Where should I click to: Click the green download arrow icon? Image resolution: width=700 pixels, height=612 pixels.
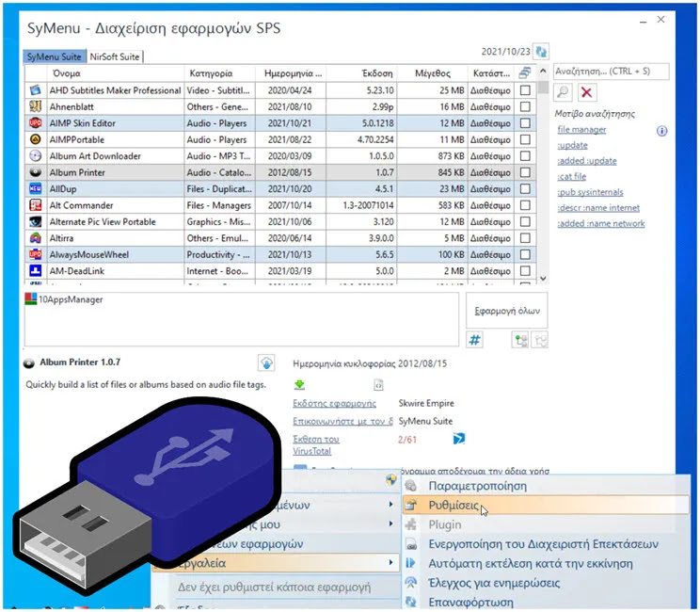pos(299,384)
